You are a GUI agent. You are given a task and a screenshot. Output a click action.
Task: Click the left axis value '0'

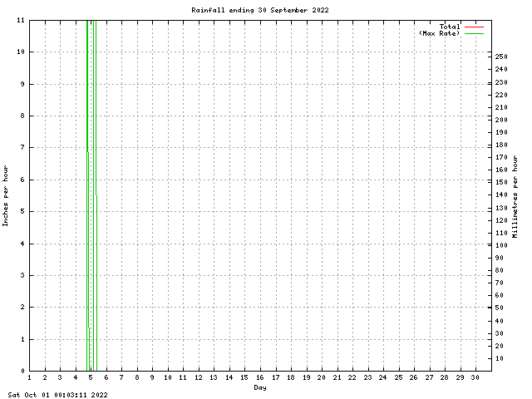(22, 371)
